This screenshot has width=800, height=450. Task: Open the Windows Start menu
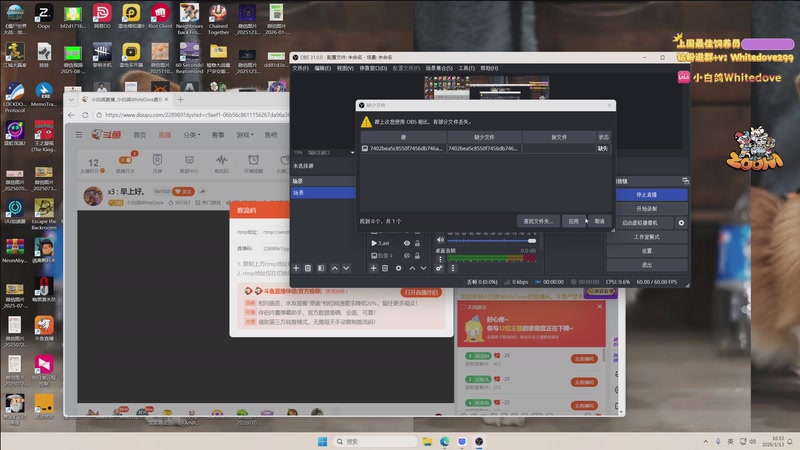pos(322,441)
